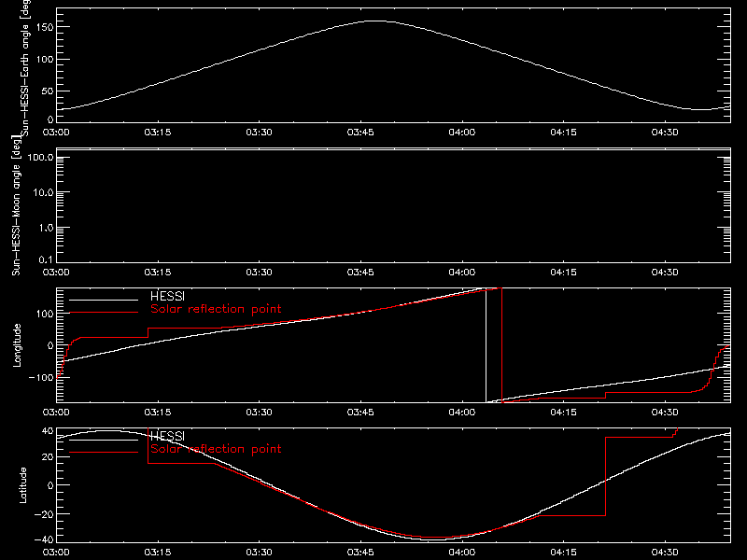Click the 03:45 time label under the Earth angle plot
Screen dimensions: 747x560
[360, 132]
